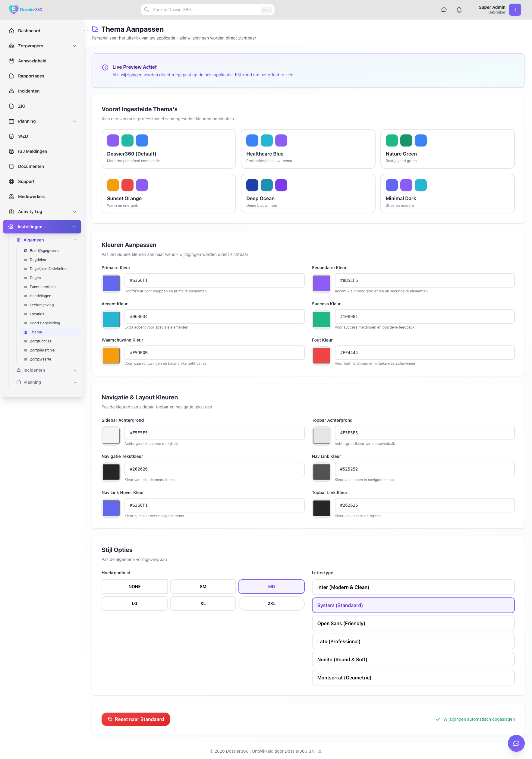Choose the 2XL corner radius option
The width and height of the screenshot is (532, 759).
(271, 603)
